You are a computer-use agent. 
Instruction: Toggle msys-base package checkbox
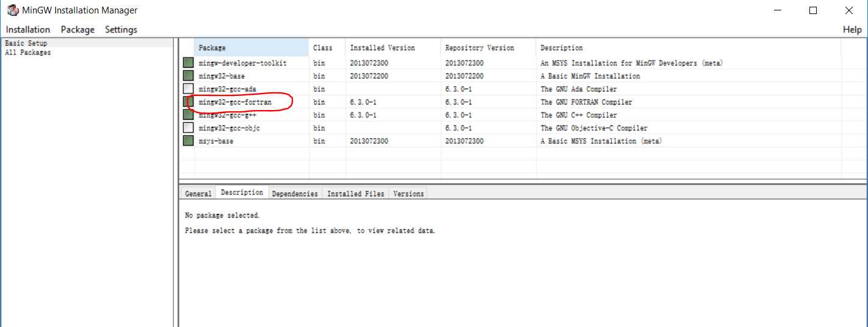188,141
